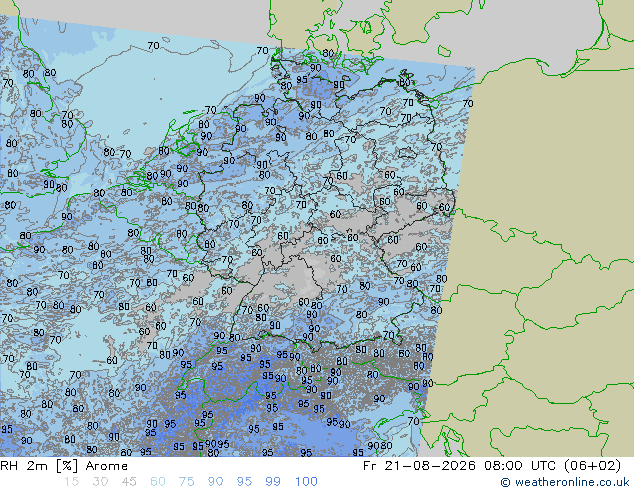The image size is (634, 490).
Task: Click legend value 15
Action: pyautogui.click(x=71, y=482)
